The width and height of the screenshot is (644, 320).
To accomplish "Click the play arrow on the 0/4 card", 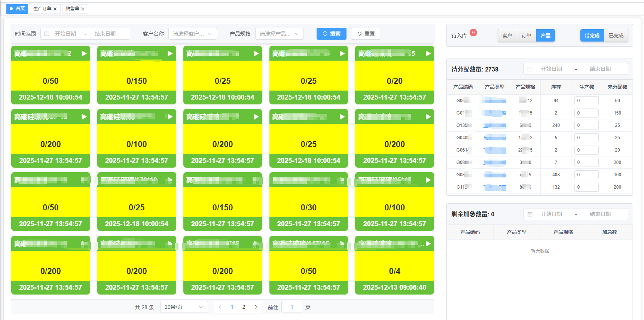I will click(428, 244).
